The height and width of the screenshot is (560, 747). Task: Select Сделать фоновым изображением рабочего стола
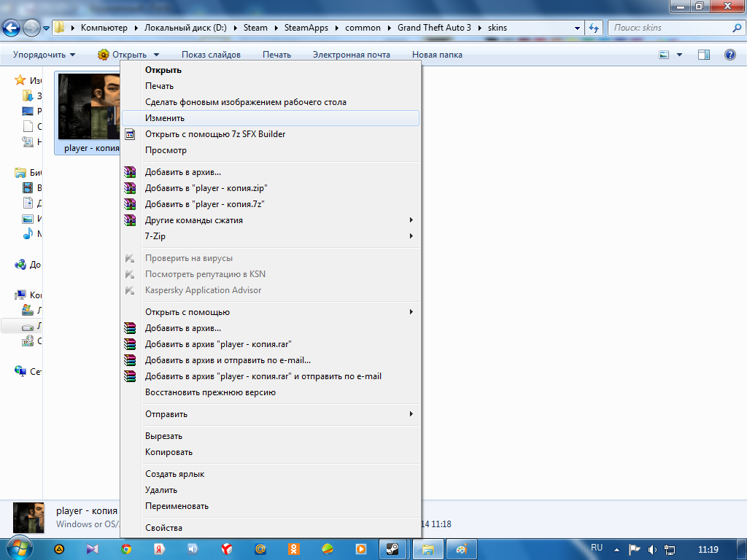click(x=270, y=102)
